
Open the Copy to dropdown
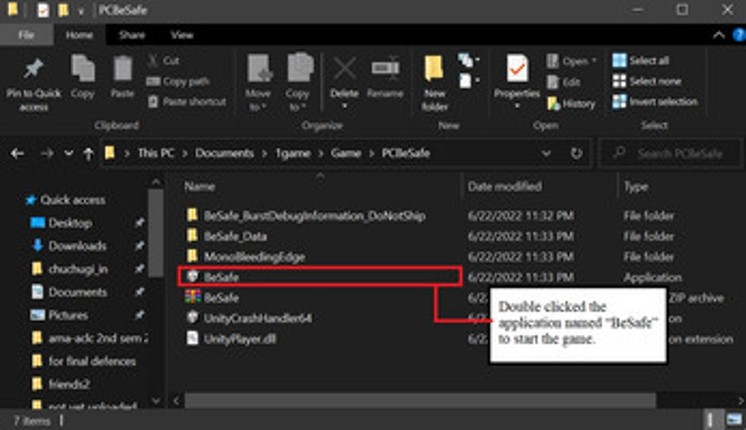click(x=298, y=78)
